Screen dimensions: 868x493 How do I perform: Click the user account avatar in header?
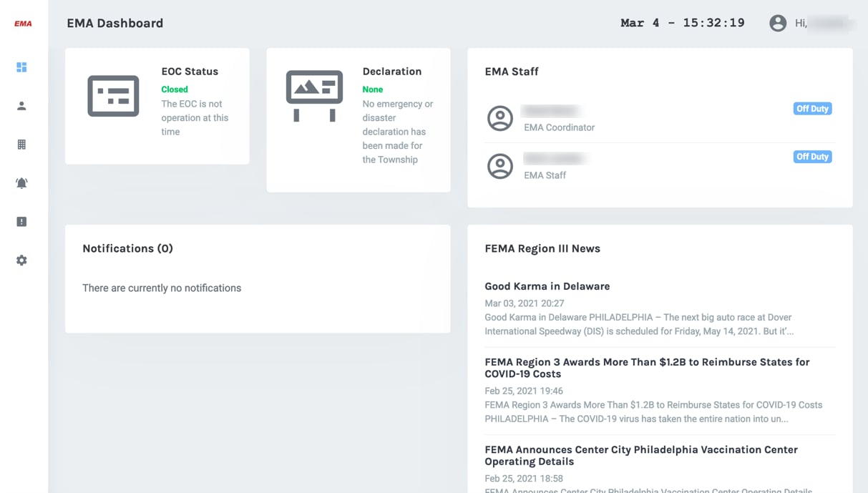coord(778,24)
